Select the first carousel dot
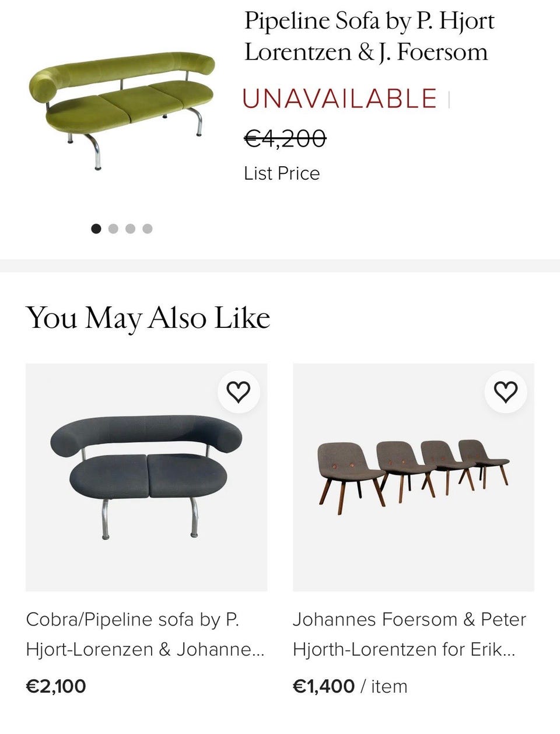 click(96, 229)
